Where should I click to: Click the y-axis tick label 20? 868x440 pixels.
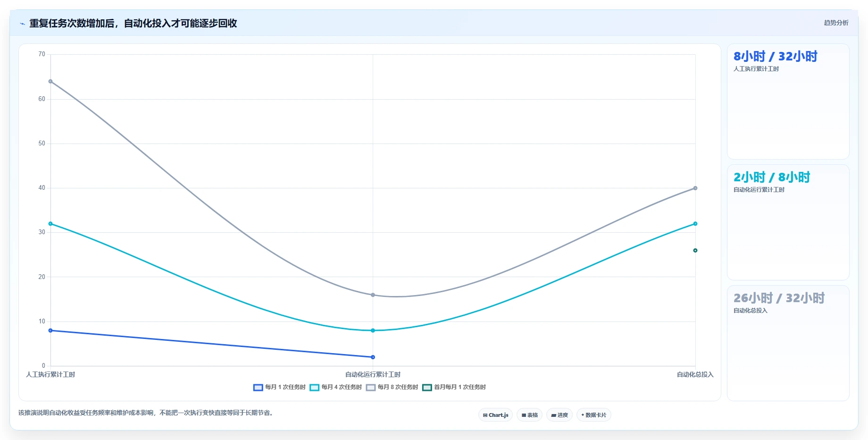point(42,277)
